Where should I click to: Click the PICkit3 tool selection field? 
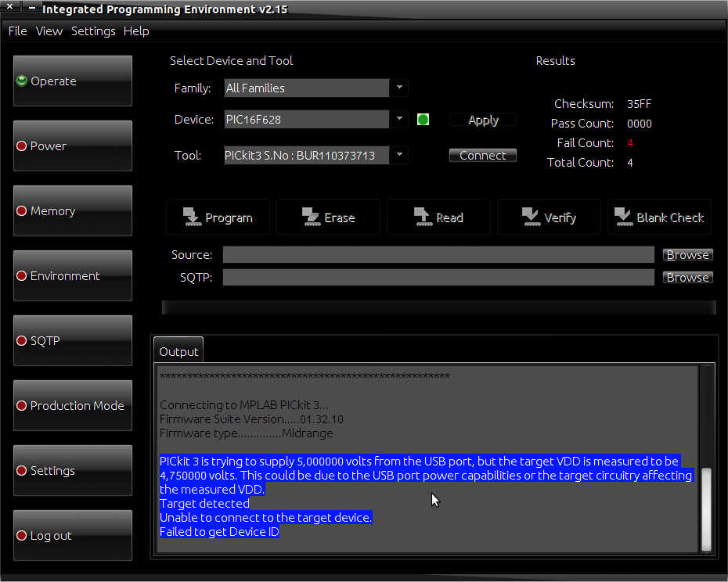pyautogui.click(x=306, y=155)
